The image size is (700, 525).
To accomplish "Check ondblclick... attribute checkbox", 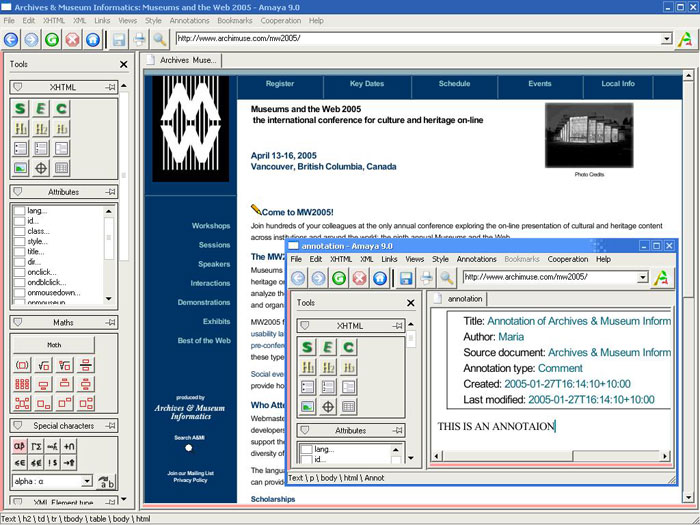I will coord(19,282).
